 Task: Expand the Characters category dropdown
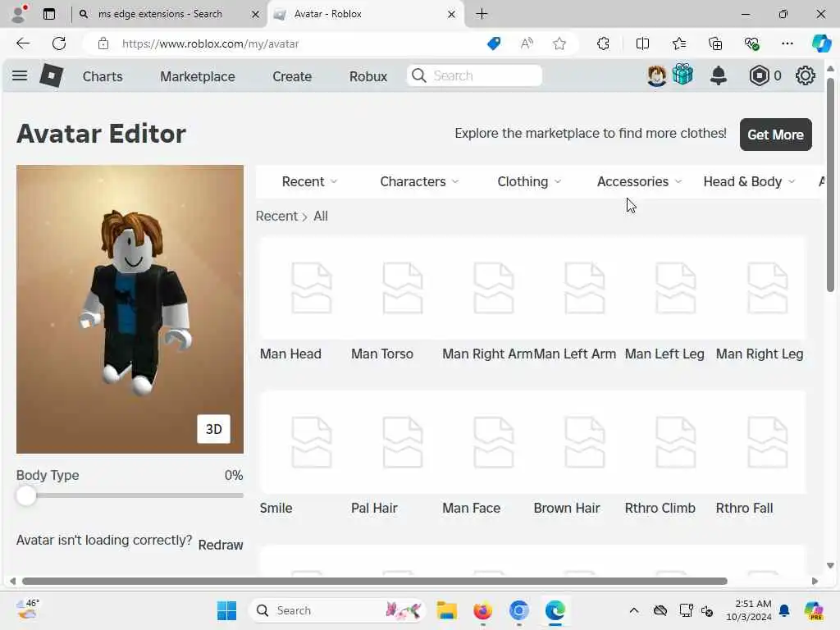pyautogui.click(x=419, y=181)
